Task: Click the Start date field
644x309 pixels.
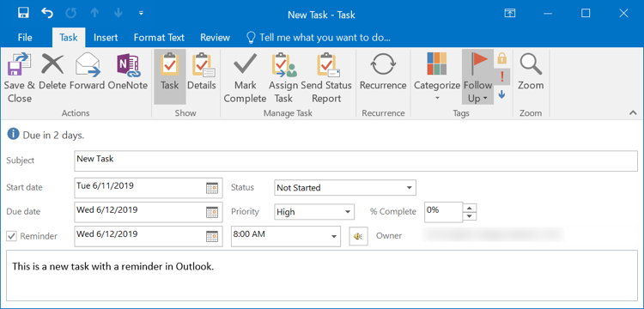Action: click(149, 188)
